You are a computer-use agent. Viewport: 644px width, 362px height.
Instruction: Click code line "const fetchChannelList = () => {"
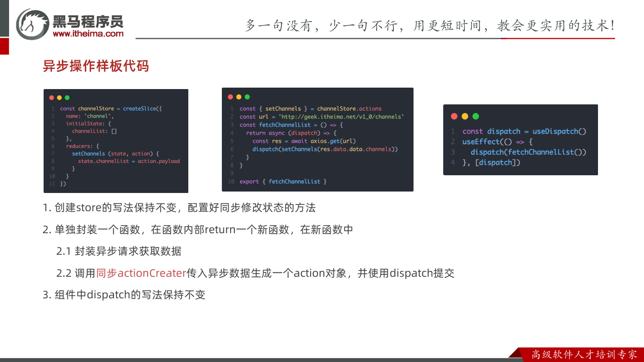[291, 125]
